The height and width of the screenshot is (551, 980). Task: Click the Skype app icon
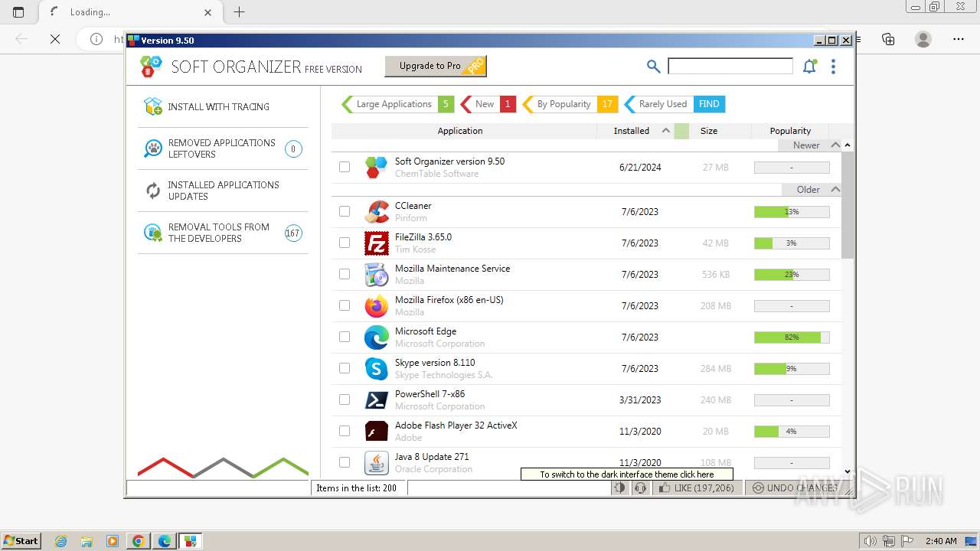pyautogui.click(x=376, y=368)
